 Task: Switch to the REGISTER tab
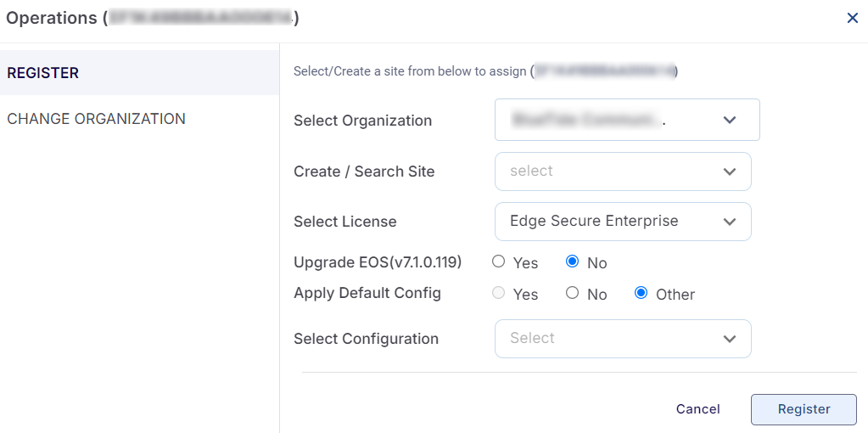point(43,73)
